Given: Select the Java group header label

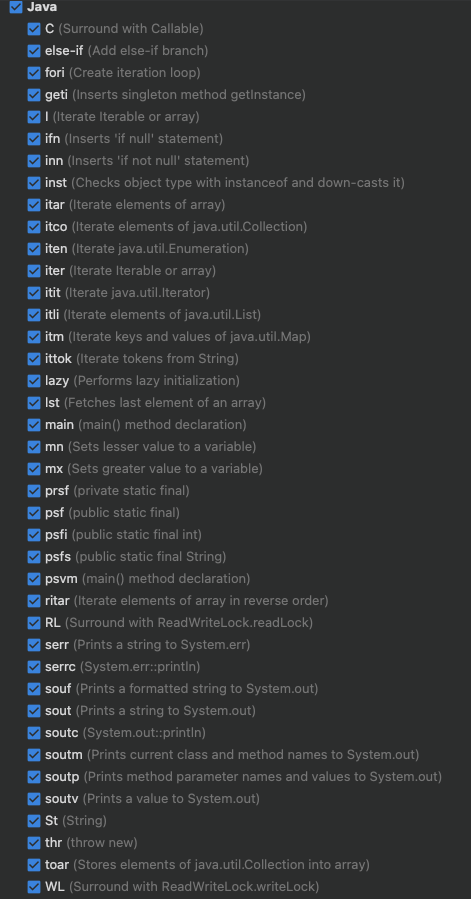Looking at the screenshot, I should tap(42, 7).
